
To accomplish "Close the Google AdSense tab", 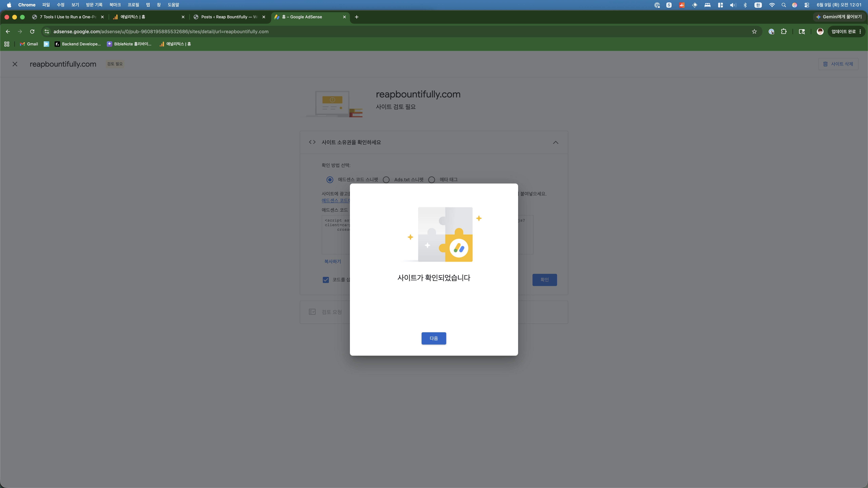I will coord(344,17).
